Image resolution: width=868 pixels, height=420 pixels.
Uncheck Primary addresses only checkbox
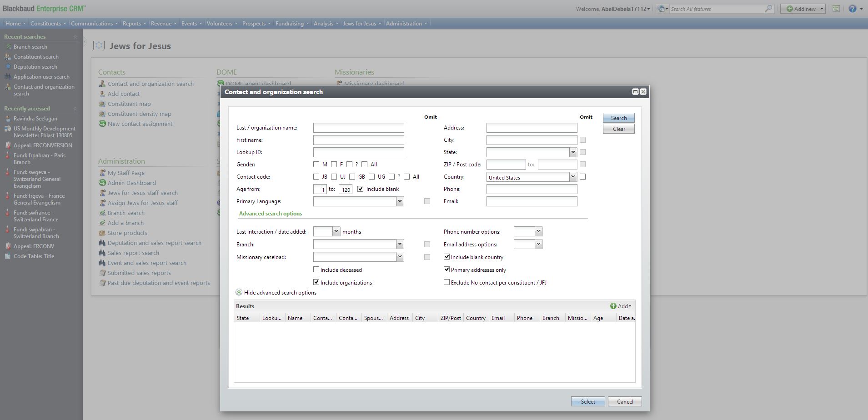447,270
